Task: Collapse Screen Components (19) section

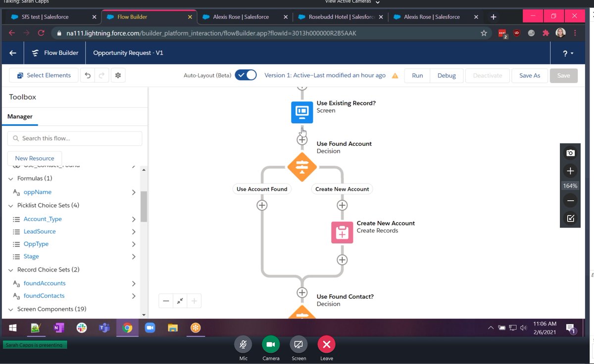Action: [x=11, y=309]
